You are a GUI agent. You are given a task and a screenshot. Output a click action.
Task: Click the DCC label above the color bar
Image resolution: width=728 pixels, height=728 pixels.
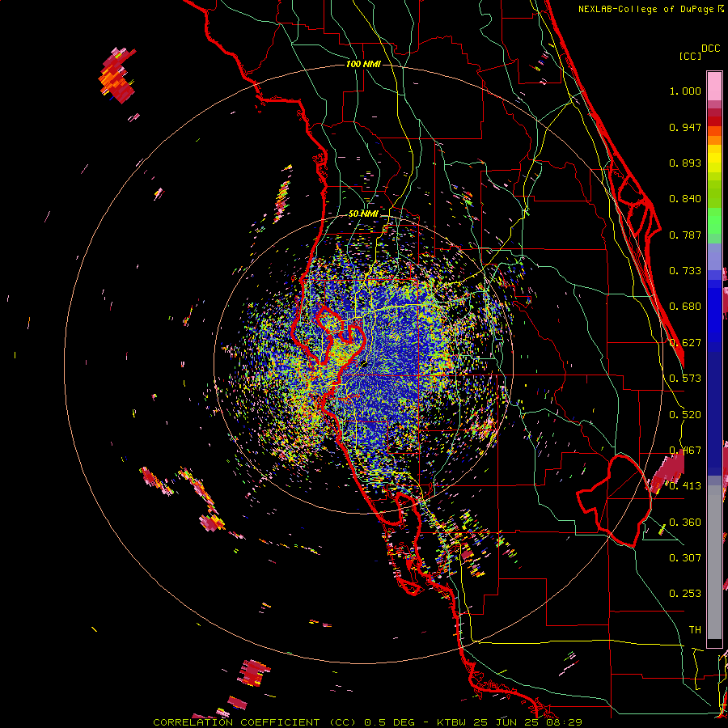pos(710,49)
